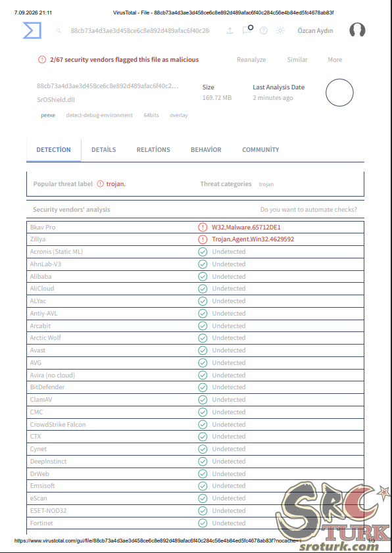Click the peexe tag

pyautogui.click(x=48, y=115)
